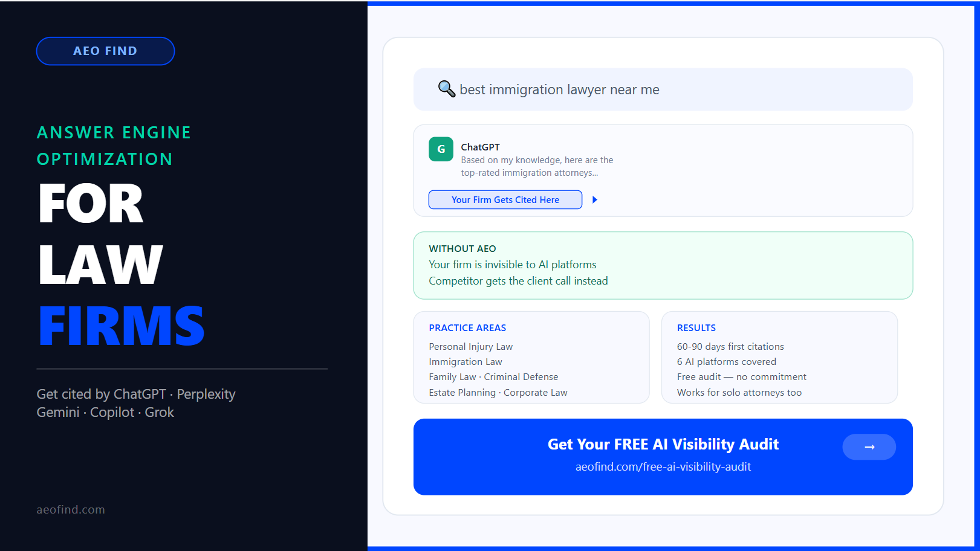Screen dimensions: 980x551
Task: Click '60-90 days first citations' text
Action: tap(730, 347)
